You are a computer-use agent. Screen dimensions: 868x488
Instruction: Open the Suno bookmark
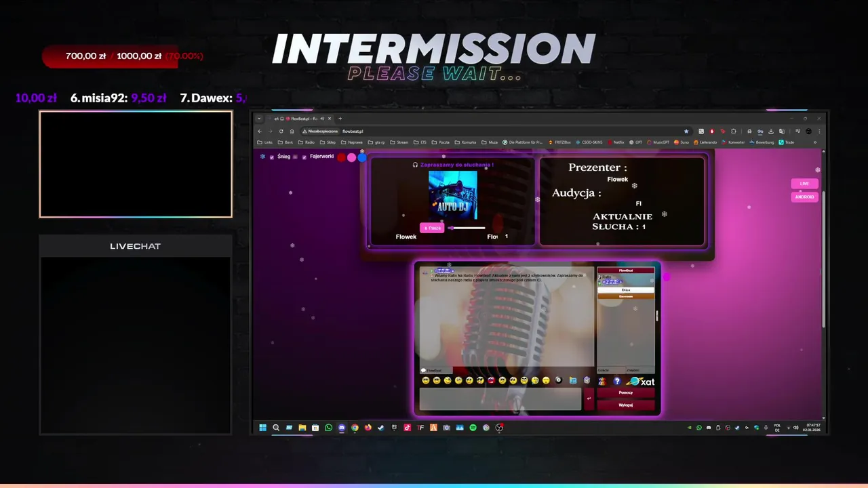tap(682, 142)
